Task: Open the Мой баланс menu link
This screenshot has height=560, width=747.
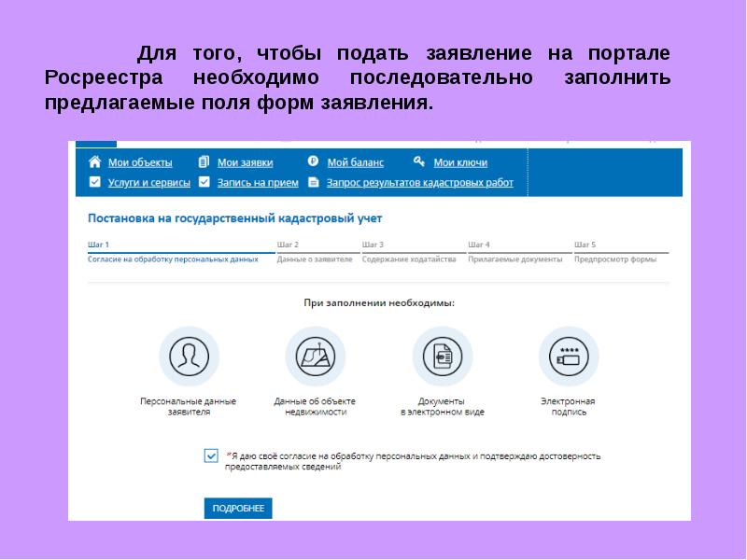Action: coord(355,162)
